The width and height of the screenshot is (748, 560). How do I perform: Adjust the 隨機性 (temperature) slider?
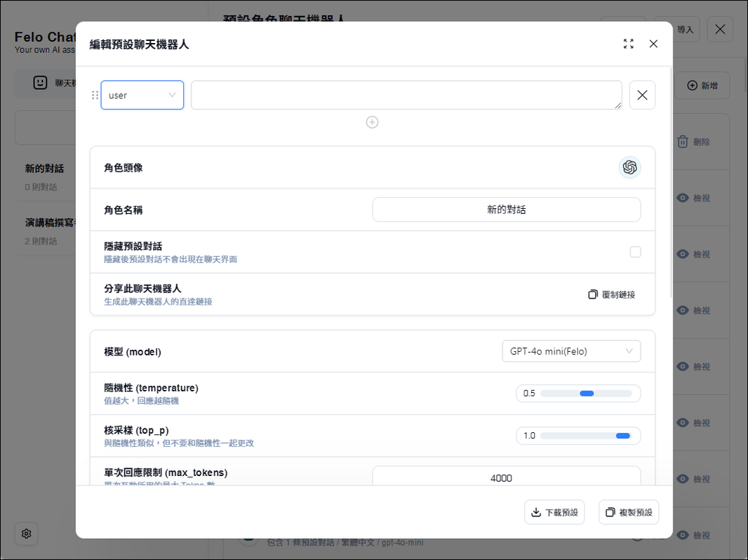point(586,394)
